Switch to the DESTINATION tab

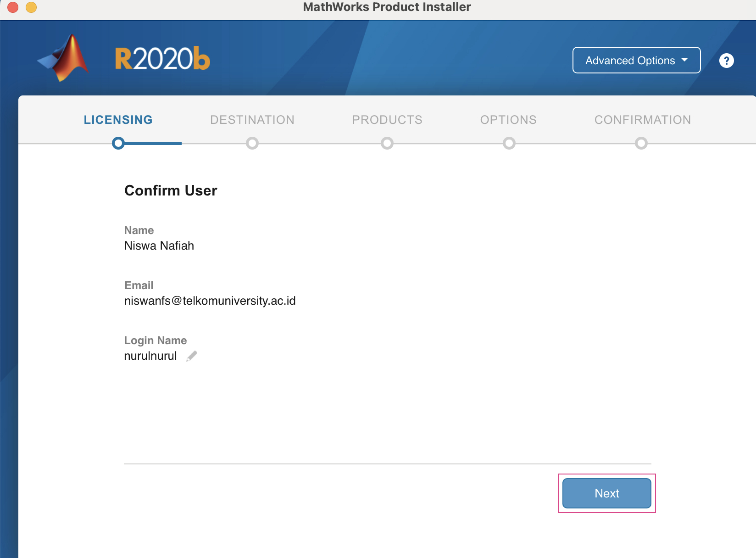(x=252, y=120)
